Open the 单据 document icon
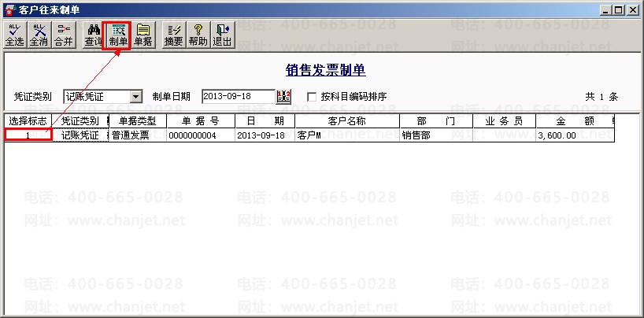The width and height of the screenshot is (644, 318). click(x=143, y=35)
